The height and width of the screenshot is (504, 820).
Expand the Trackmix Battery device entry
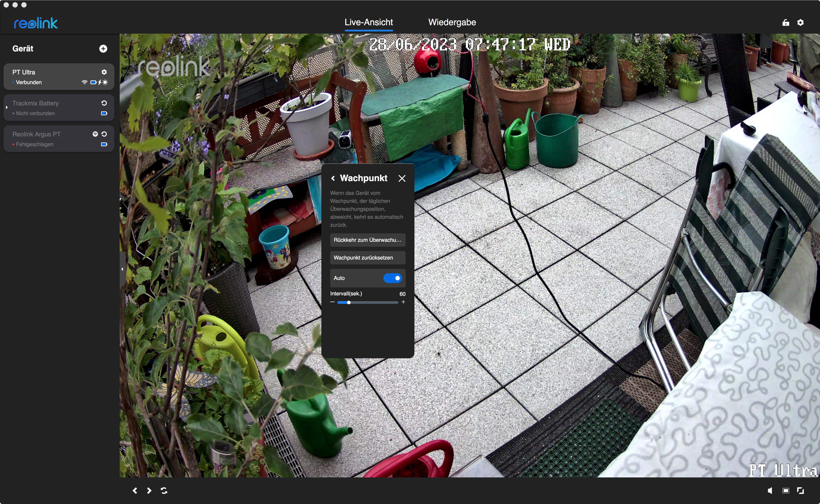click(x=7, y=107)
